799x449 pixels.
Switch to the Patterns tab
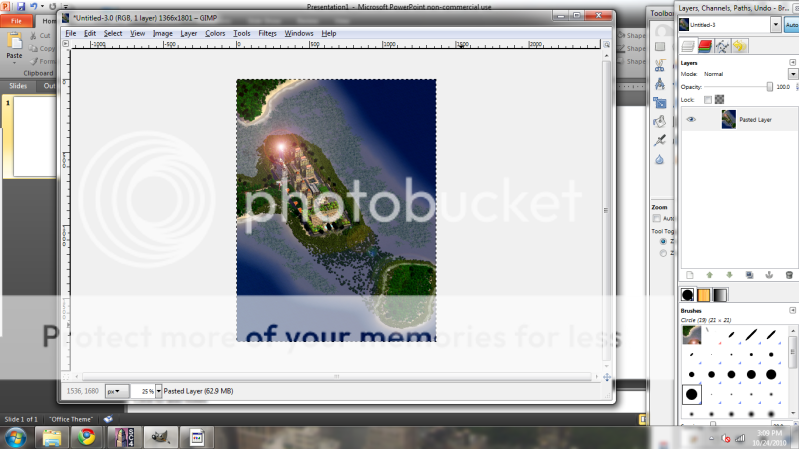pos(704,295)
